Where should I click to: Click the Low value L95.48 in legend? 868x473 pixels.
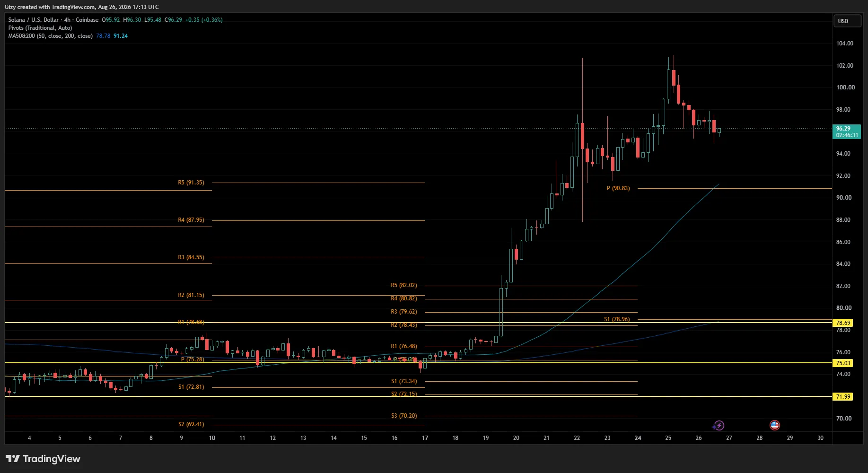tap(153, 20)
